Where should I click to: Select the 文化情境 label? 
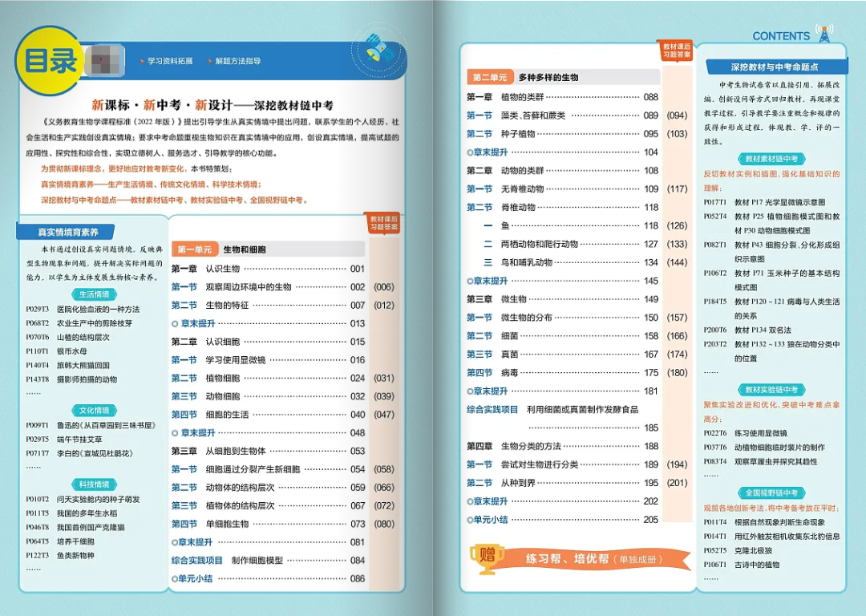click(x=95, y=411)
